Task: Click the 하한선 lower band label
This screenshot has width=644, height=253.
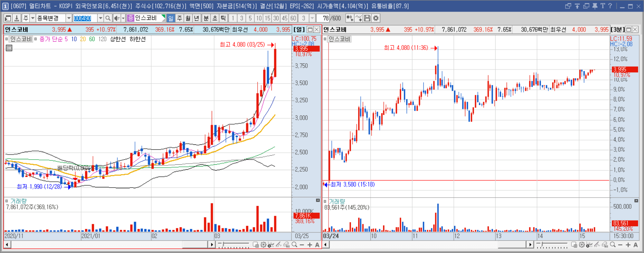Action: click(137, 39)
